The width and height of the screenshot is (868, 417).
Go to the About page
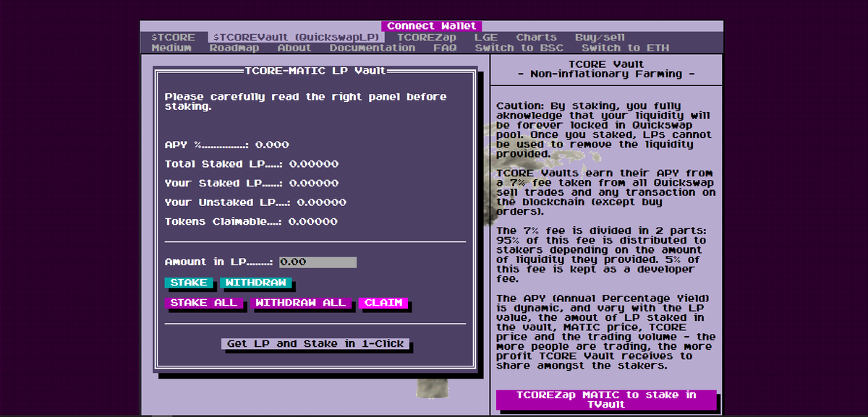coord(294,48)
